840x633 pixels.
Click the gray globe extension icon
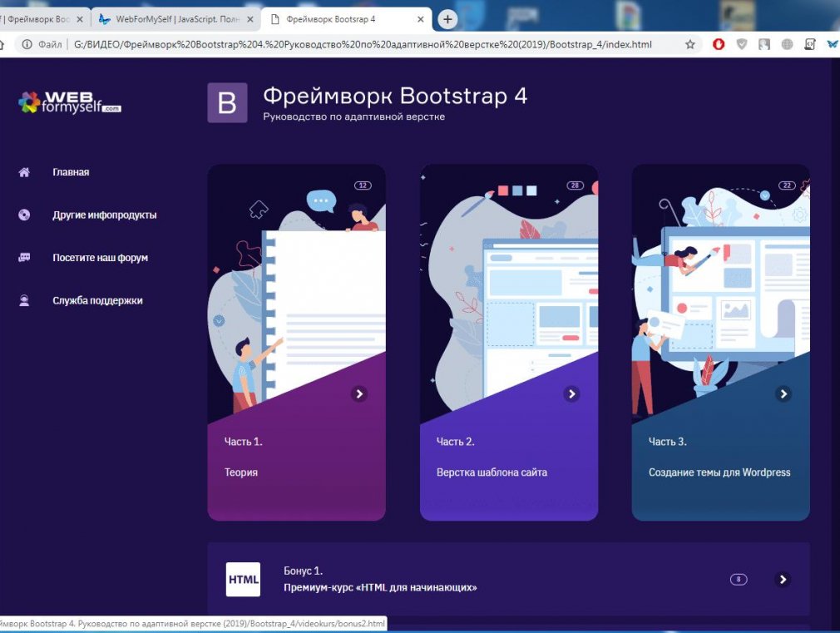[787, 44]
